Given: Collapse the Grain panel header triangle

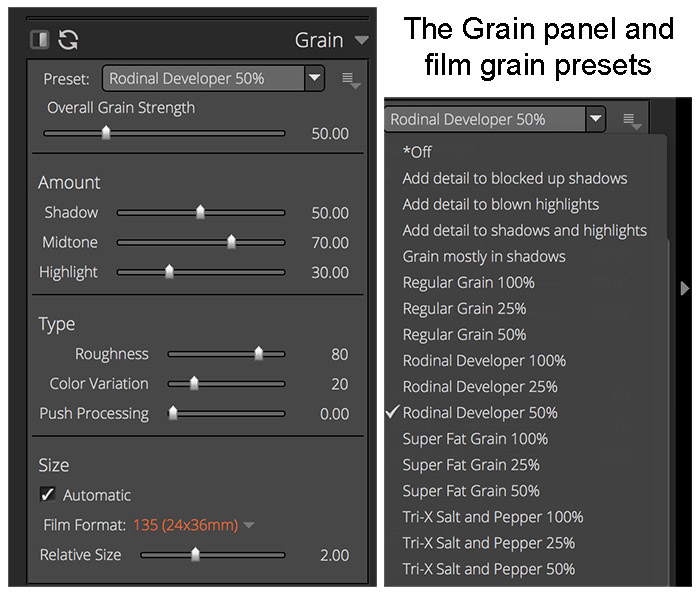Looking at the screenshot, I should (361, 40).
